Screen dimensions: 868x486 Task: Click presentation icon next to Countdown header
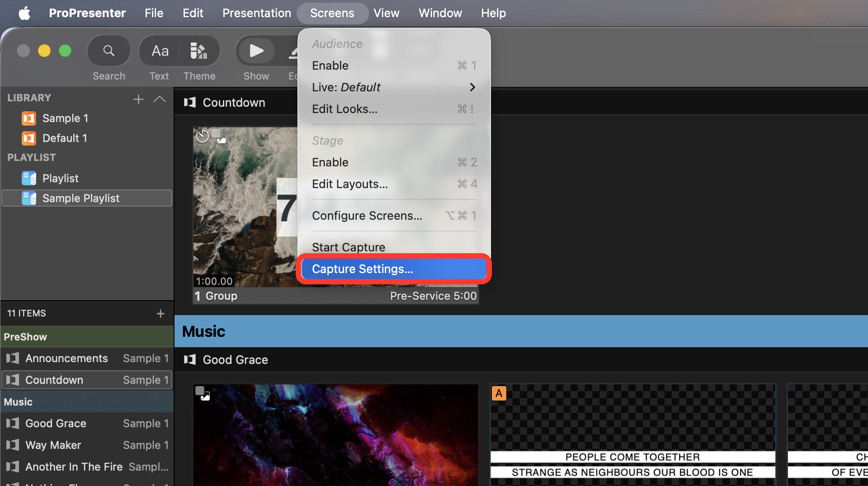click(x=190, y=103)
